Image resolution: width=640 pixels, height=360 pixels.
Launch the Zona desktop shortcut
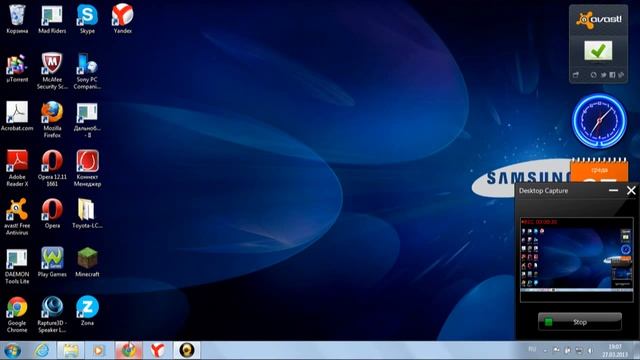tap(87, 311)
